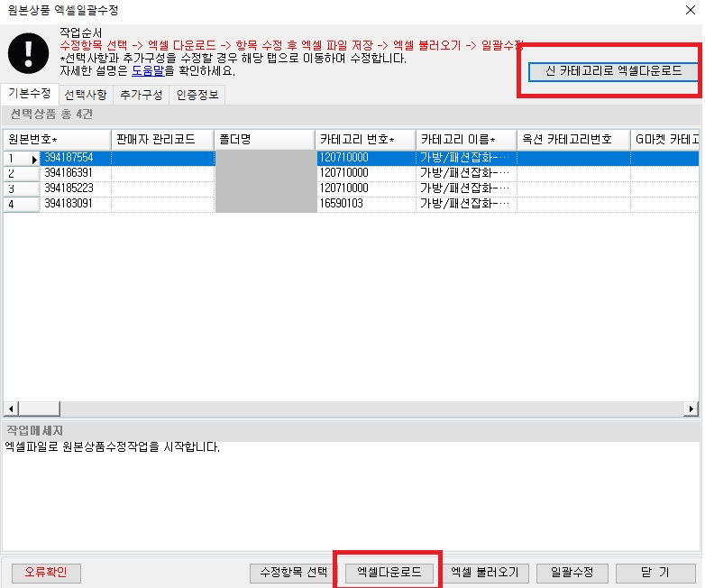Viewport: 705px width, 588px height.
Task: Switch to the 추가구성 tab
Action: [x=141, y=95]
